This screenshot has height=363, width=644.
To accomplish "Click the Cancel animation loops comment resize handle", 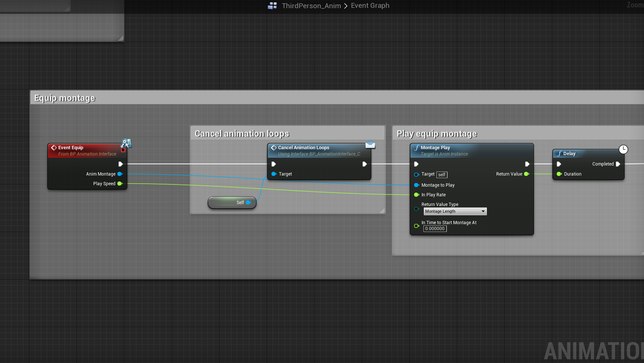I will click(x=382, y=211).
